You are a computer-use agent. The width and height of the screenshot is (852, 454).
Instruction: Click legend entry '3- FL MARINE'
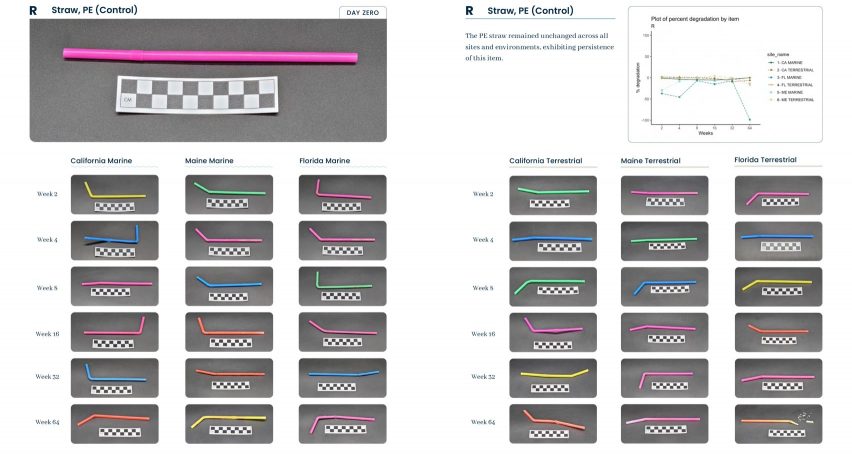[x=785, y=78]
